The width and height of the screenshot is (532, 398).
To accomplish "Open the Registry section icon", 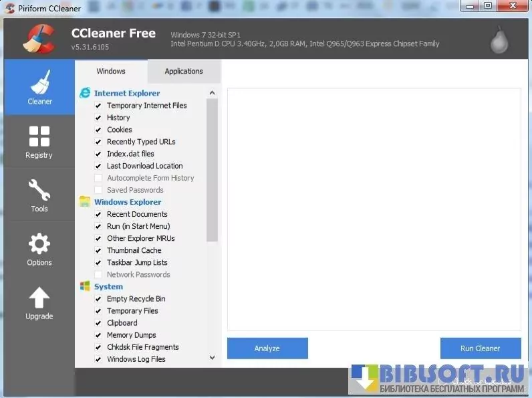I will (39, 136).
